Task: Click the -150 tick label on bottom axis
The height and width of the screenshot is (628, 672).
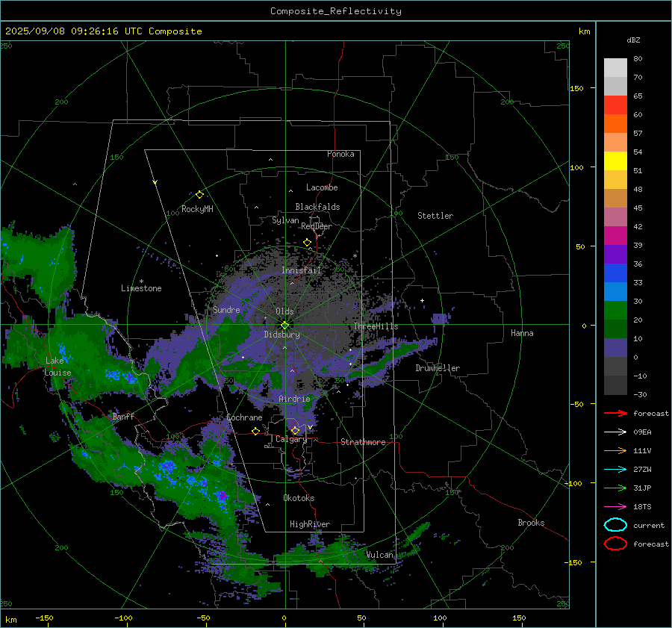Action: 44,618
